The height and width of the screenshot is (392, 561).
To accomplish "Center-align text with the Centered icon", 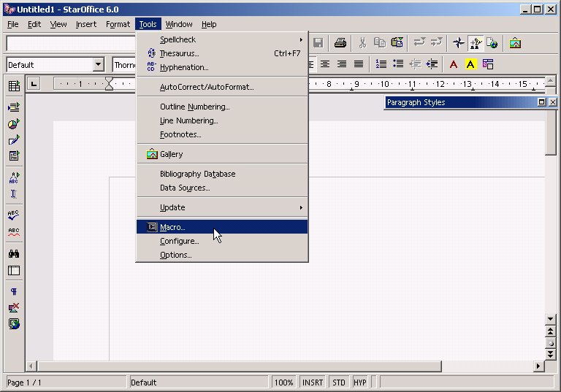I will [x=325, y=64].
